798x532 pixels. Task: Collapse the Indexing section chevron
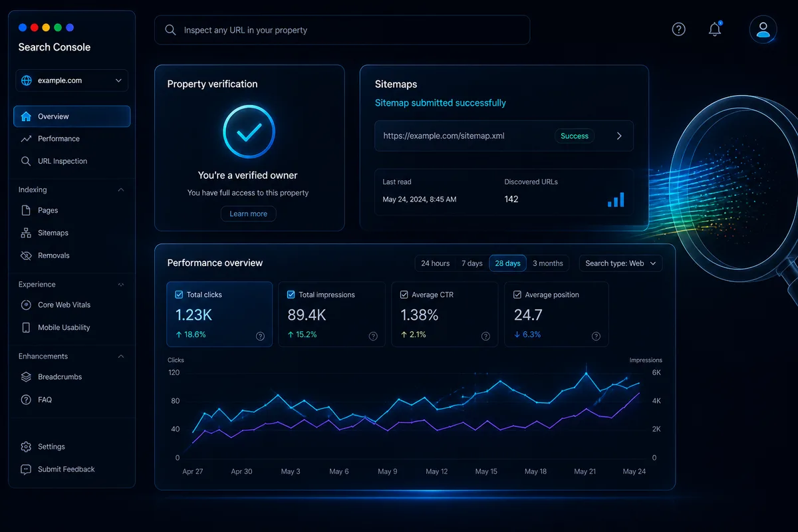coord(120,190)
